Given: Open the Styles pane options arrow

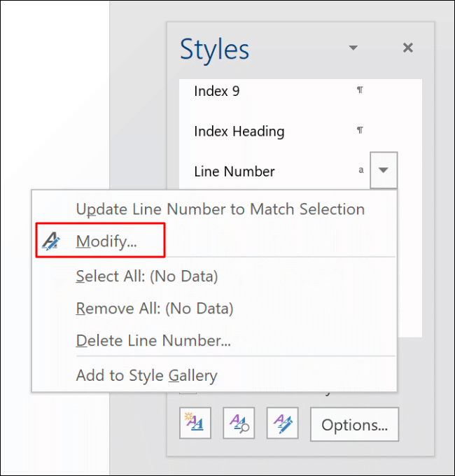Looking at the screenshot, I should coord(353,48).
